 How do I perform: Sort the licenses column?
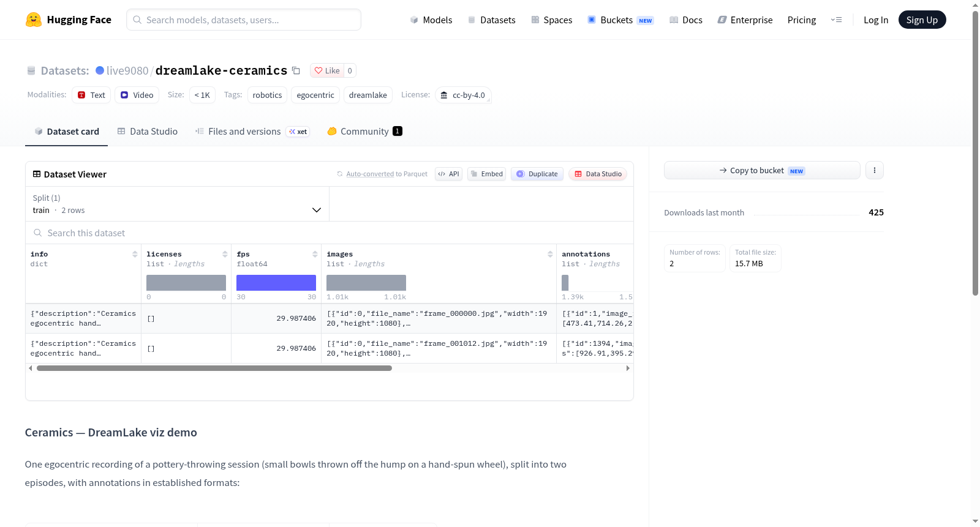[225, 254]
